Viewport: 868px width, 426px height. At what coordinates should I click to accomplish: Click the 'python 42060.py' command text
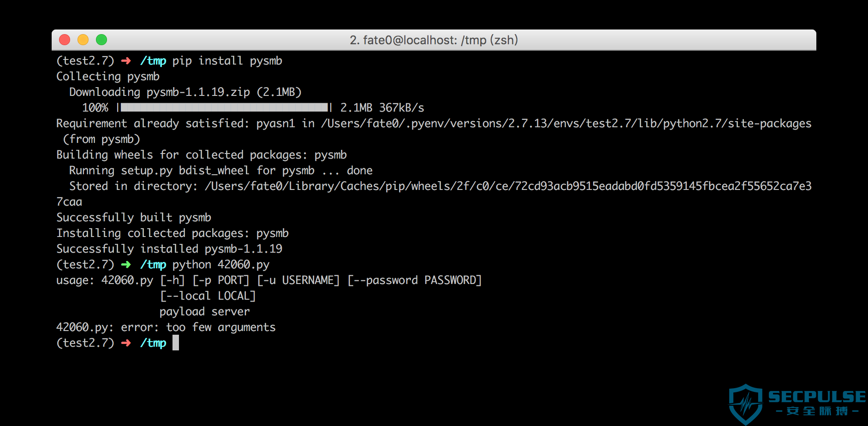tap(221, 265)
